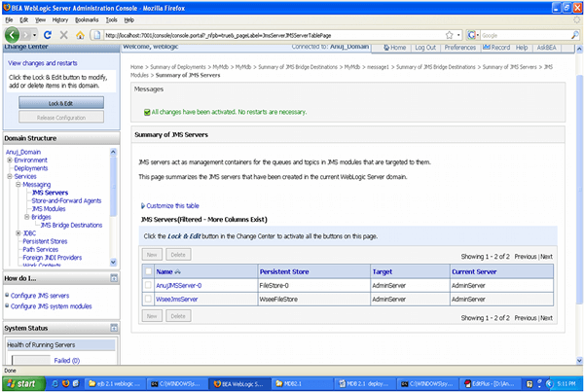The image size is (584, 392).
Task: Click the Firefox Home toolbar icon
Action: [x=82, y=33]
